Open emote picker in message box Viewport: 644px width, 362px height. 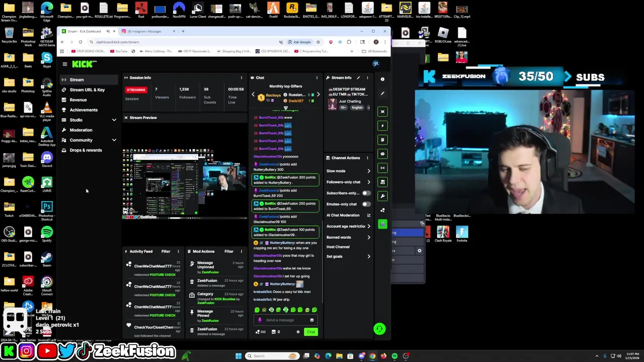coord(312,320)
